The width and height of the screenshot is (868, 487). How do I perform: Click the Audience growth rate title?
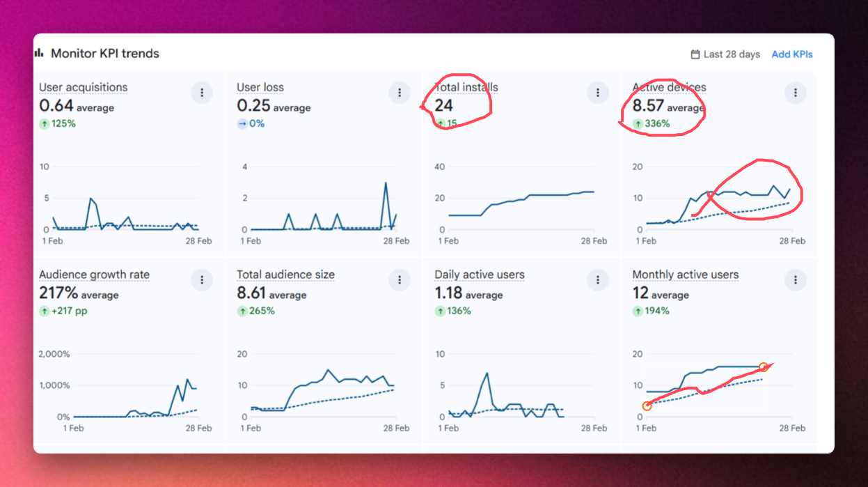pos(94,275)
